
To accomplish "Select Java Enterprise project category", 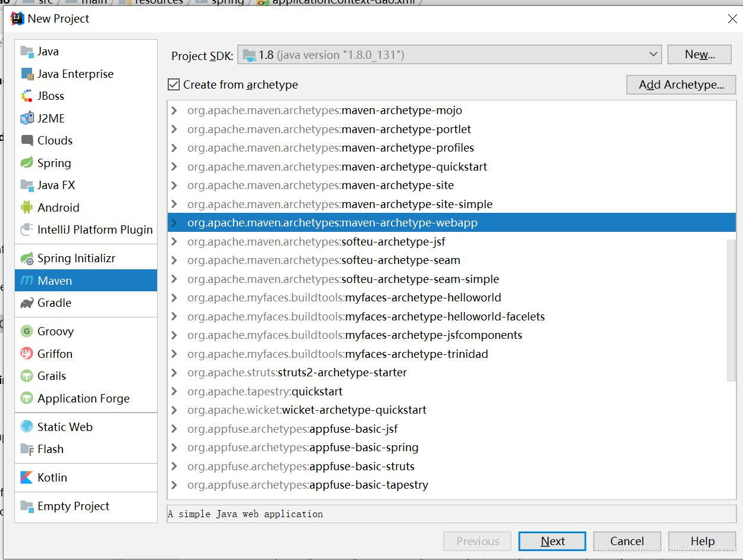I will coord(86,74).
